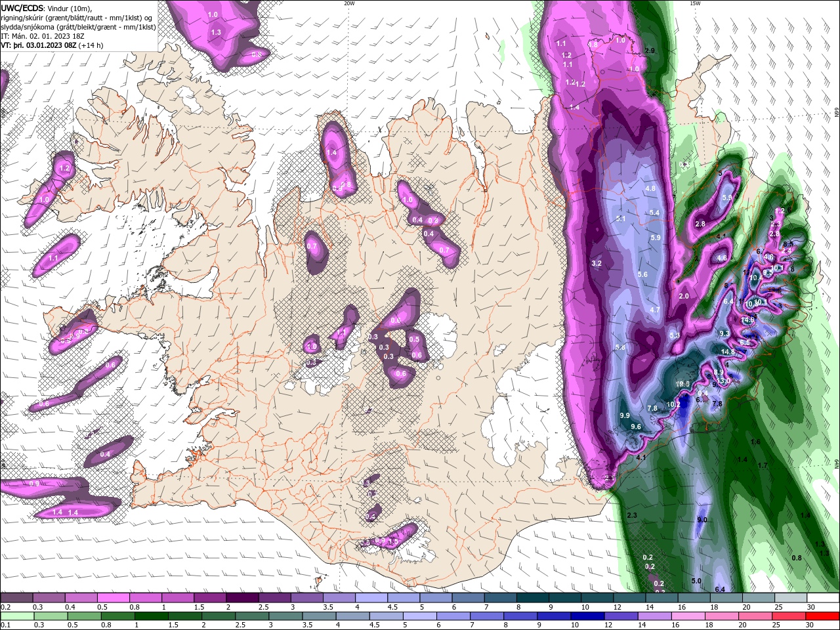Select the bright red 30 swatch in rain legend
840x630 pixels.
point(822,616)
